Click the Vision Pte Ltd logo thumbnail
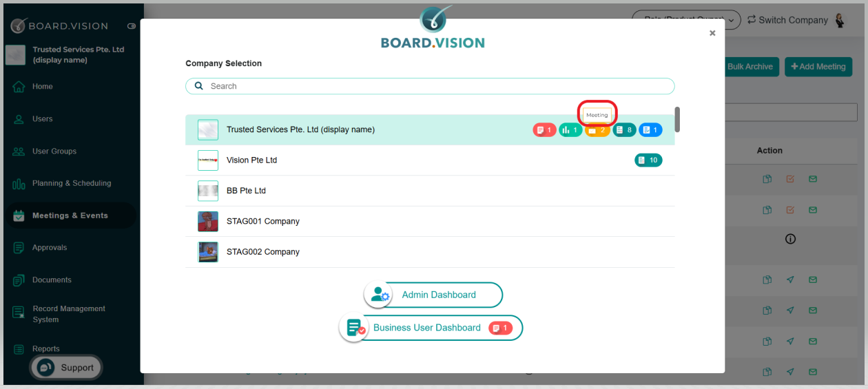The width and height of the screenshot is (868, 389). pos(208,160)
